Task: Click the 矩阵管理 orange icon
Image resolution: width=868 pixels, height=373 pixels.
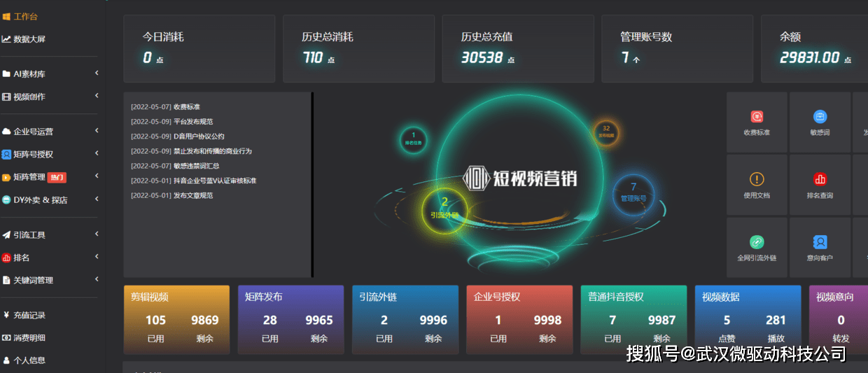Action: click(6, 177)
